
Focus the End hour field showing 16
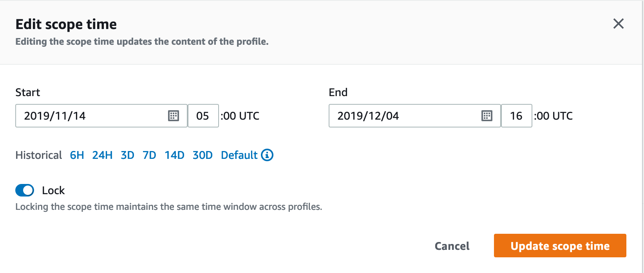click(517, 116)
